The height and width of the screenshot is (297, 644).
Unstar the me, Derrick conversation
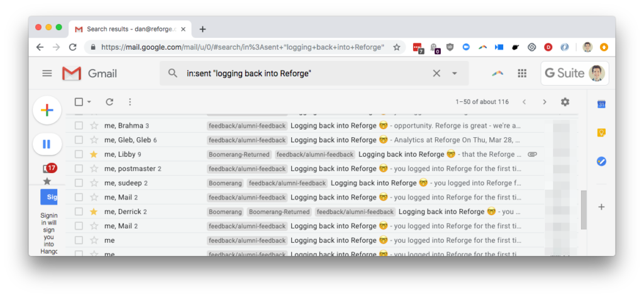[x=94, y=212]
